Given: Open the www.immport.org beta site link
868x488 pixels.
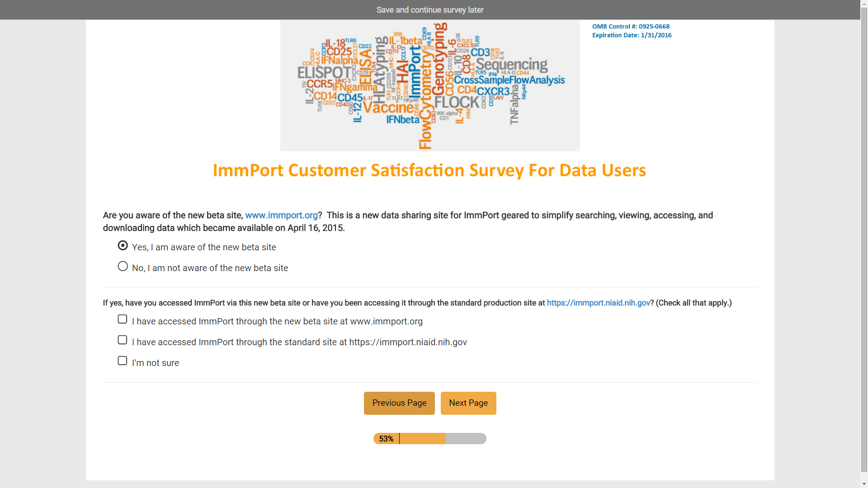Looking at the screenshot, I should tap(281, 216).
